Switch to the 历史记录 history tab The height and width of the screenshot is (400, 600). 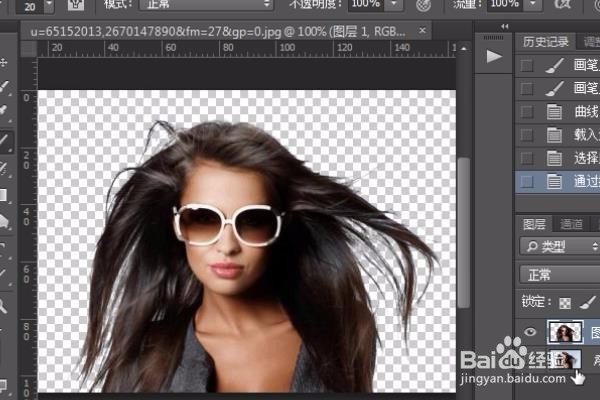(x=545, y=42)
